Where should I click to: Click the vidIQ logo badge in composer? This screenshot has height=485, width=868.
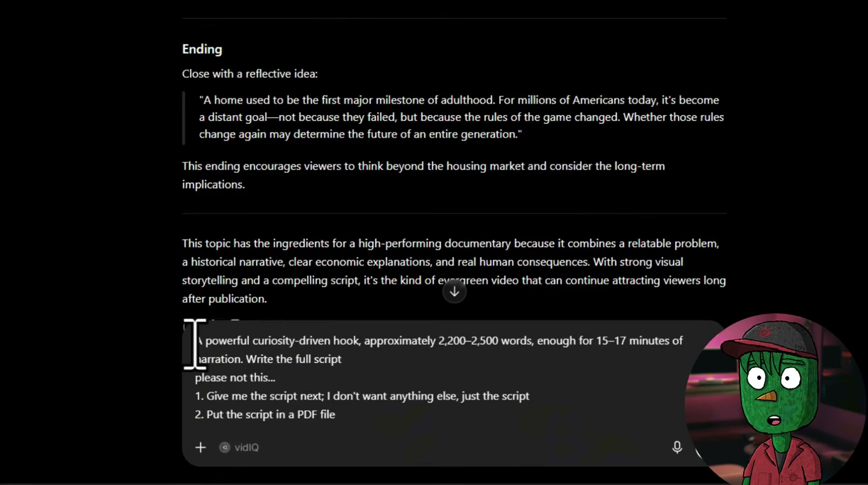click(224, 447)
